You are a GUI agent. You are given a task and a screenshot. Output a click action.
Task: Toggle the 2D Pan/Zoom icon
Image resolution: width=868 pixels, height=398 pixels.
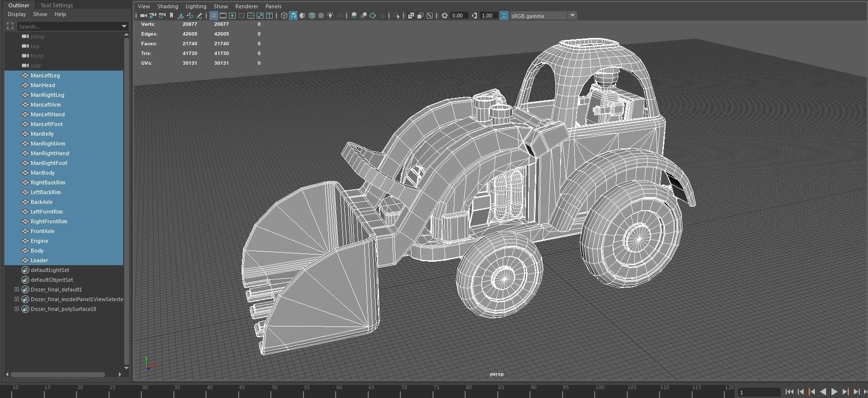click(190, 16)
